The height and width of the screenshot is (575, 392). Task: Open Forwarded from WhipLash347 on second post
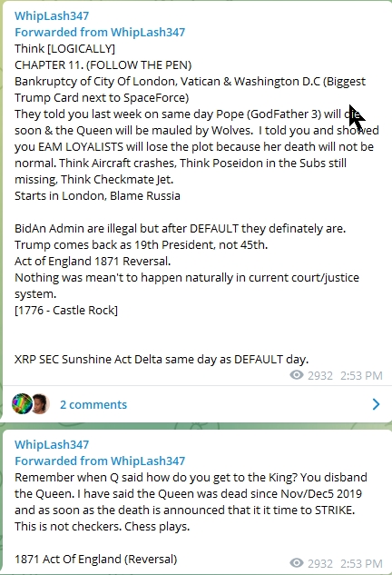[100, 461]
